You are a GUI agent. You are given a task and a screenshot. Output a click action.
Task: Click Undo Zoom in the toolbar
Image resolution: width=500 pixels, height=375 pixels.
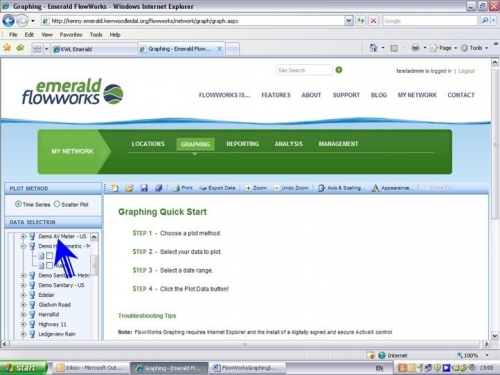tap(291, 188)
